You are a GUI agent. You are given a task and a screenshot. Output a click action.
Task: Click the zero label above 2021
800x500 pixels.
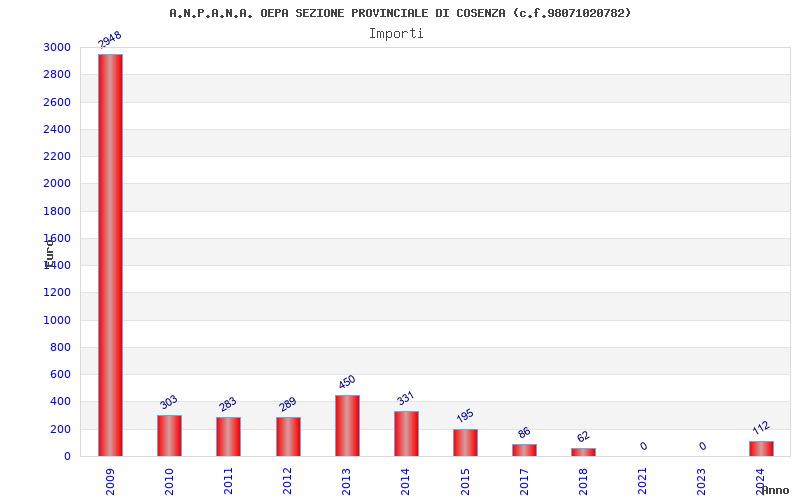643,446
